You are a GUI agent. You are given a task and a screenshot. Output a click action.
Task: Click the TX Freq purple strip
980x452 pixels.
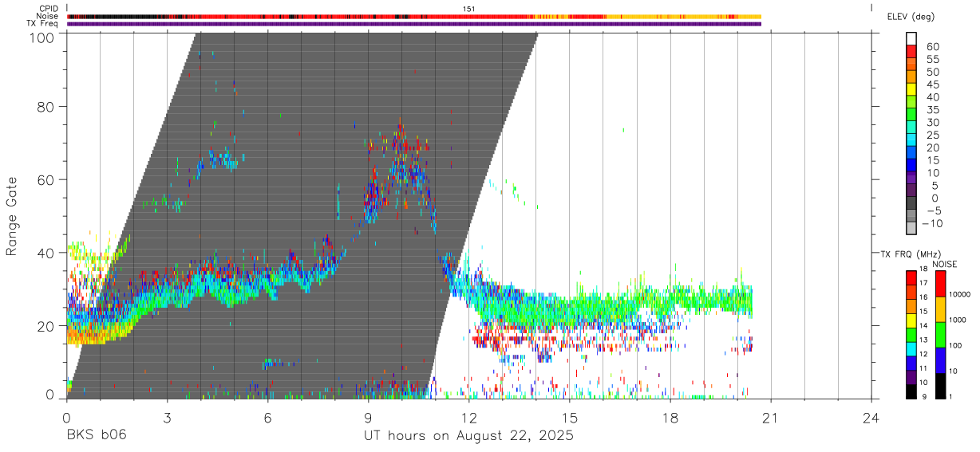414,24
